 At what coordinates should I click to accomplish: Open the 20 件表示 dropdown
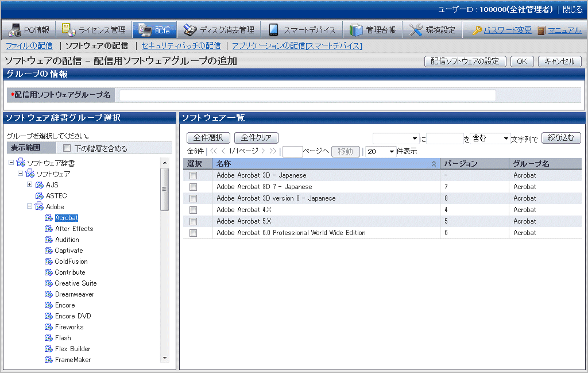point(381,151)
